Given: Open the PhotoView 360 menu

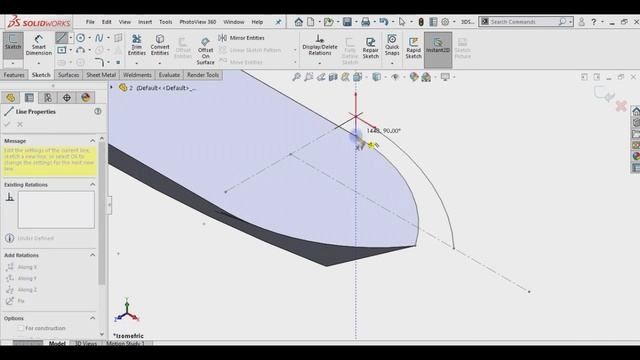Looking at the screenshot, I should tap(198, 22).
